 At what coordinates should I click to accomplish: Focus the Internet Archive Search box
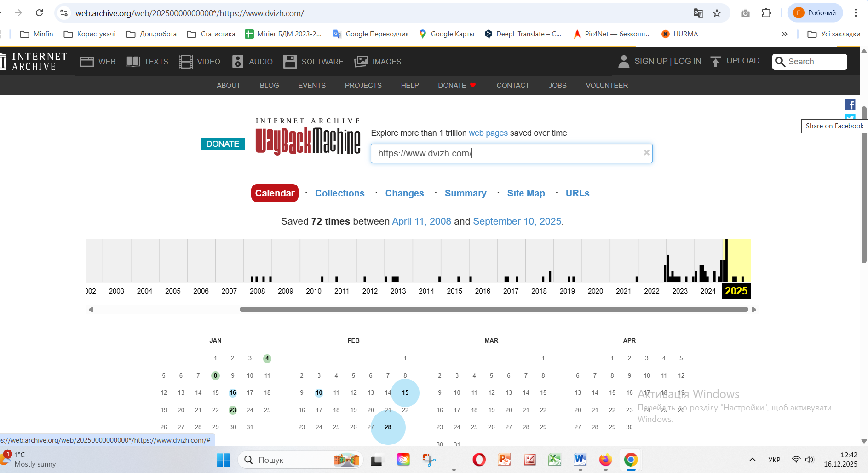[810, 62]
